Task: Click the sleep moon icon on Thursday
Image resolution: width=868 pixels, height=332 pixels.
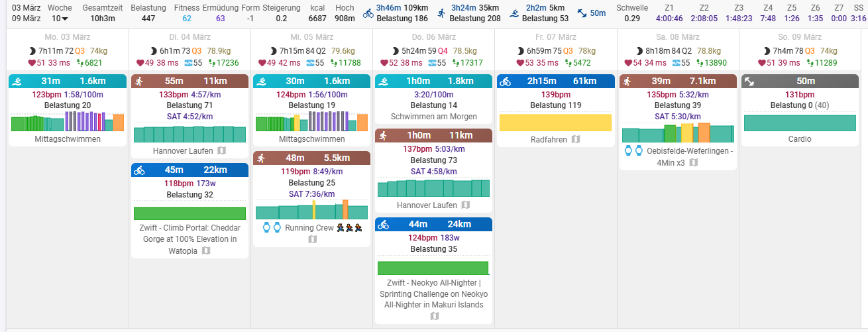Action: click(396, 50)
